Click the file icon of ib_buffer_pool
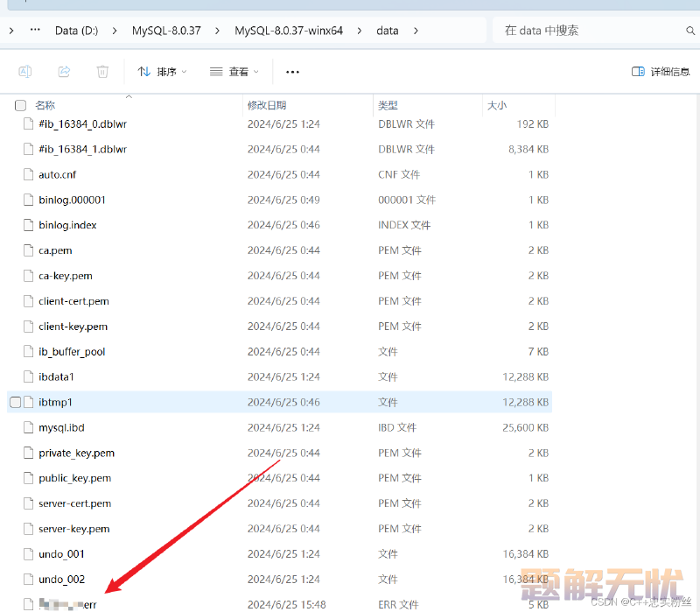This screenshot has height=612, width=700. pyautogui.click(x=28, y=352)
